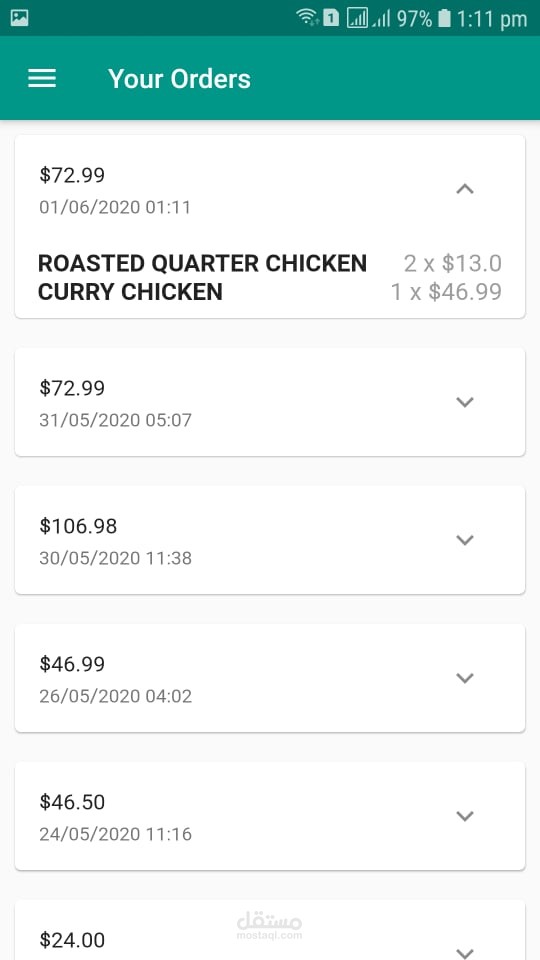Collapse the 01/06/2020 order details
Screen dimensions: 540x960
(465, 189)
